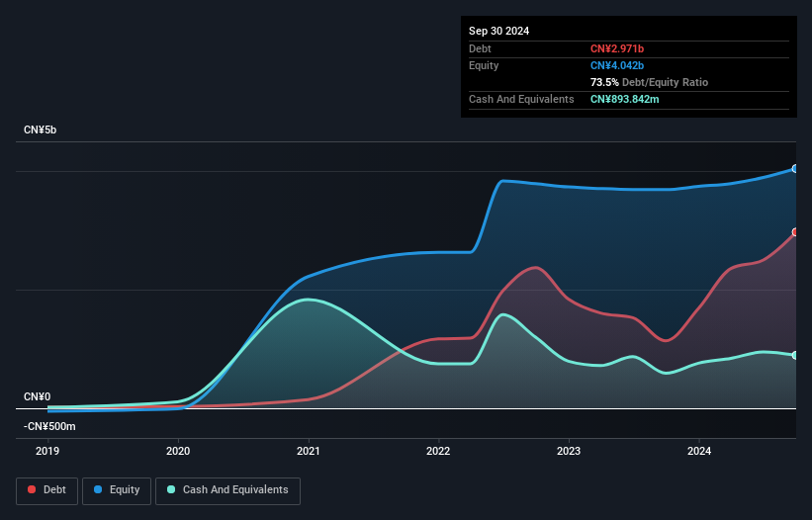
Task: Click the CN¥4.042b equity value
Action: 617,65
